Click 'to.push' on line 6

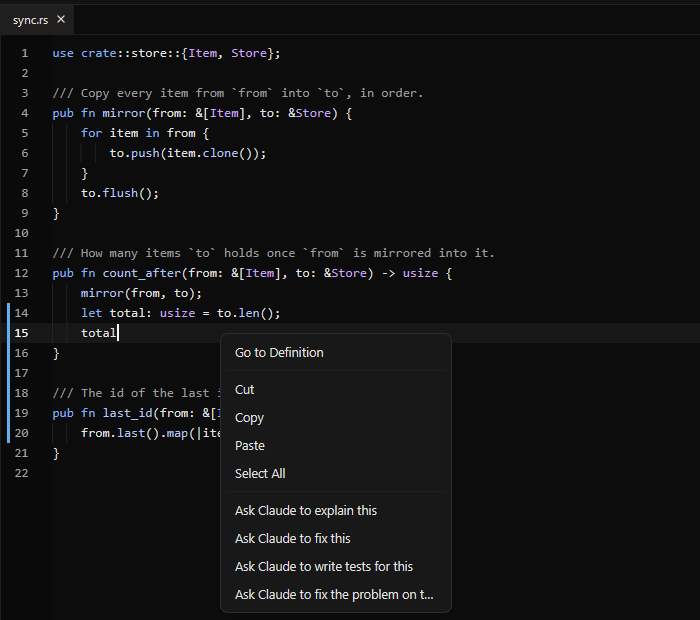[135, 153]
